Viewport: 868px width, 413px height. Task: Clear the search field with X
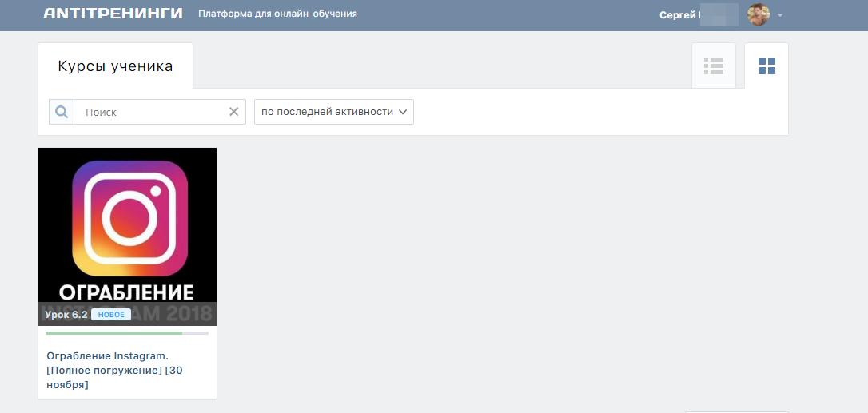233,112
